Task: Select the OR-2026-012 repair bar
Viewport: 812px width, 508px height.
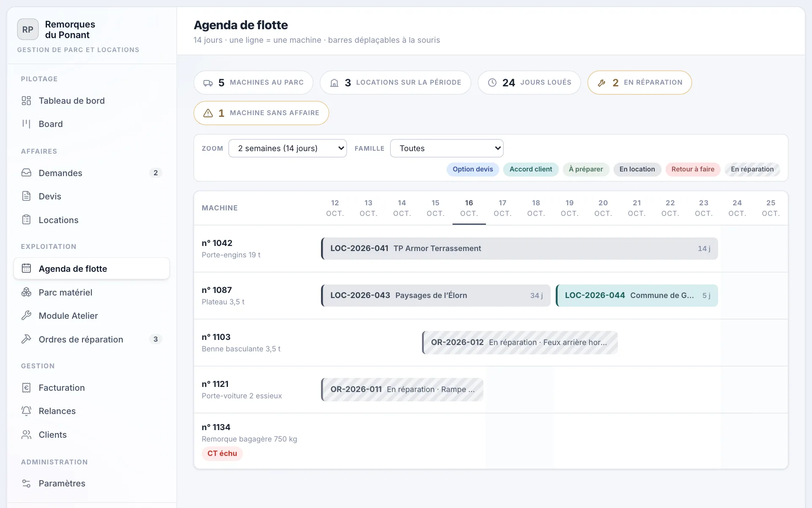Action: pyautogui.click(x=520, y=342)
